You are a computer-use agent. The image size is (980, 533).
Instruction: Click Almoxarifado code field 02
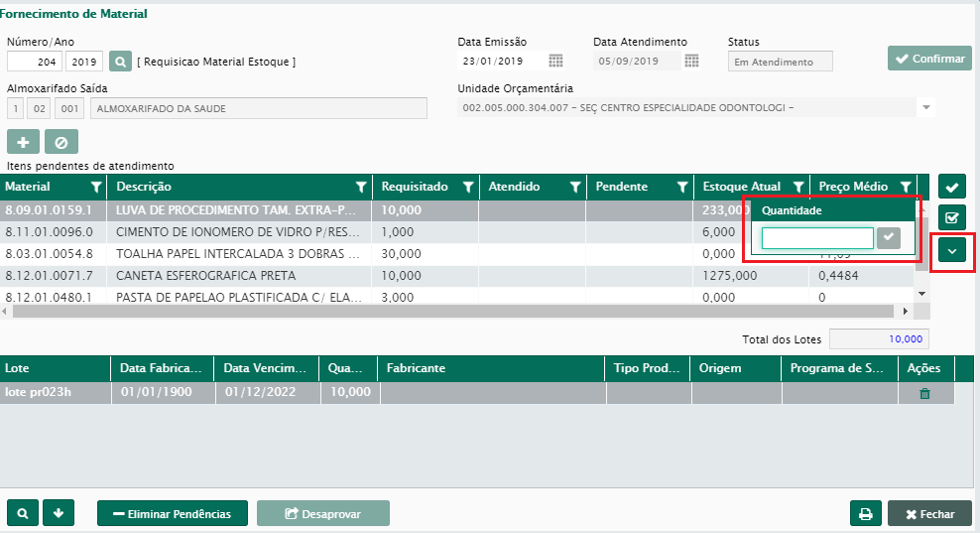(40, 108)
